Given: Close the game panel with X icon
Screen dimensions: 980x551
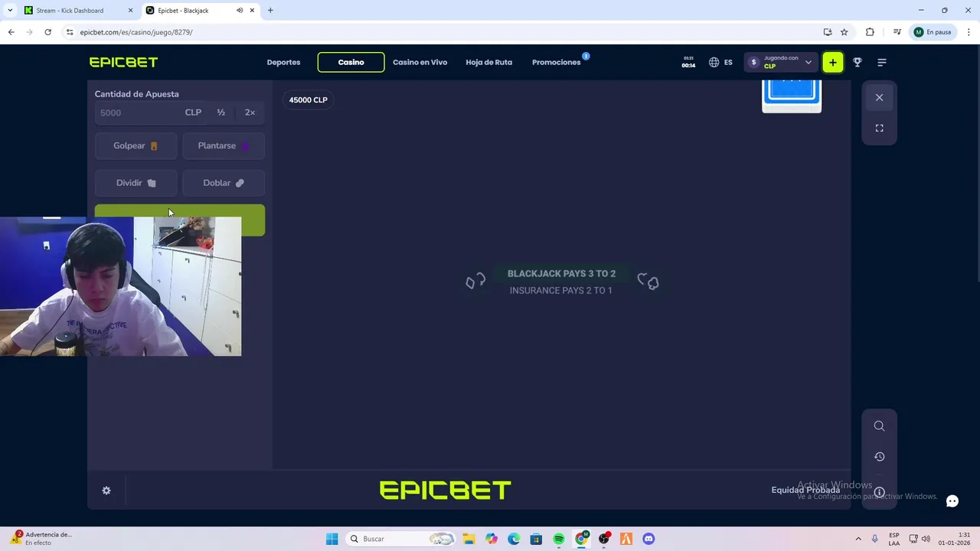Looking at the screenshot, I should tap(879, 97).
